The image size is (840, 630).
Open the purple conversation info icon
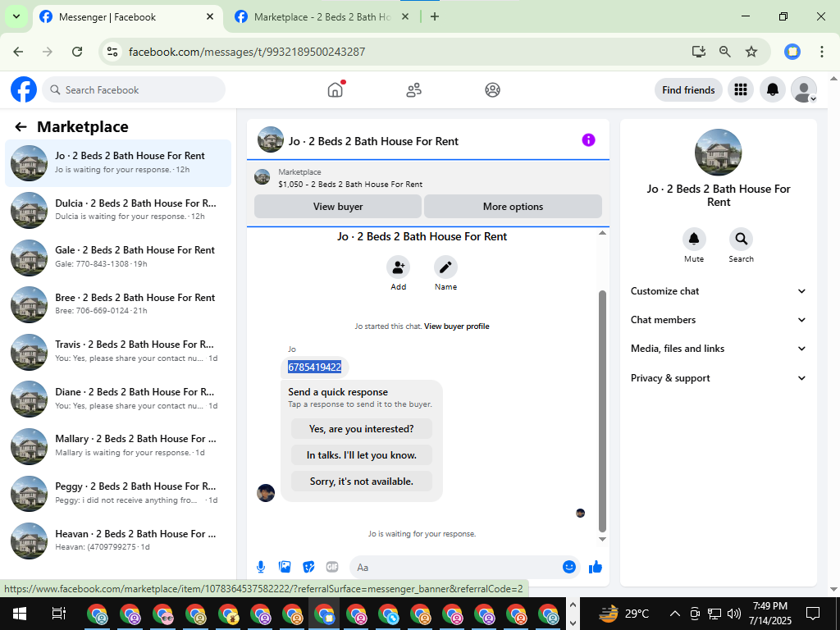pos(588,139)
